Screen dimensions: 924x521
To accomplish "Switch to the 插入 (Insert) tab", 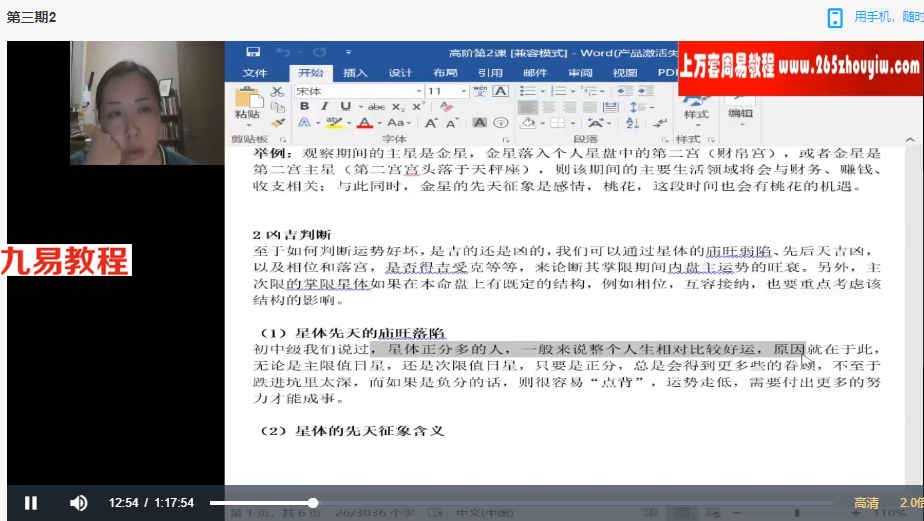I will pyautogui.click(x=355, y=72).
